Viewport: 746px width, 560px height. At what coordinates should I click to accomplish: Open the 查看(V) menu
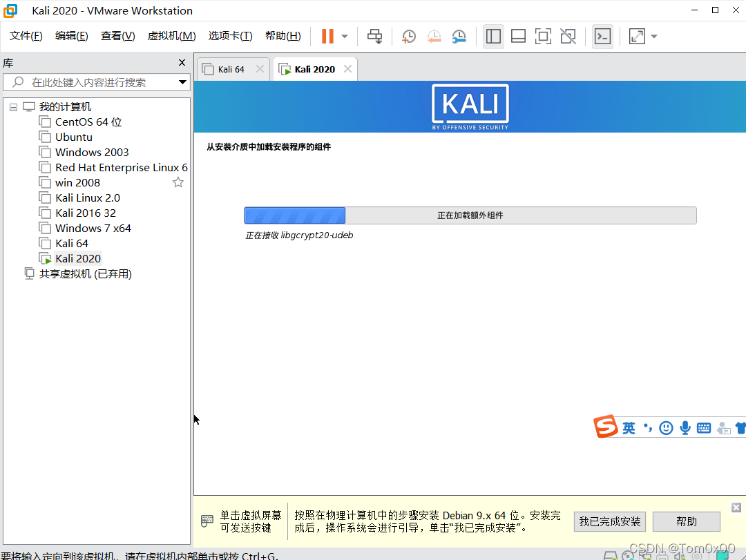117,36
